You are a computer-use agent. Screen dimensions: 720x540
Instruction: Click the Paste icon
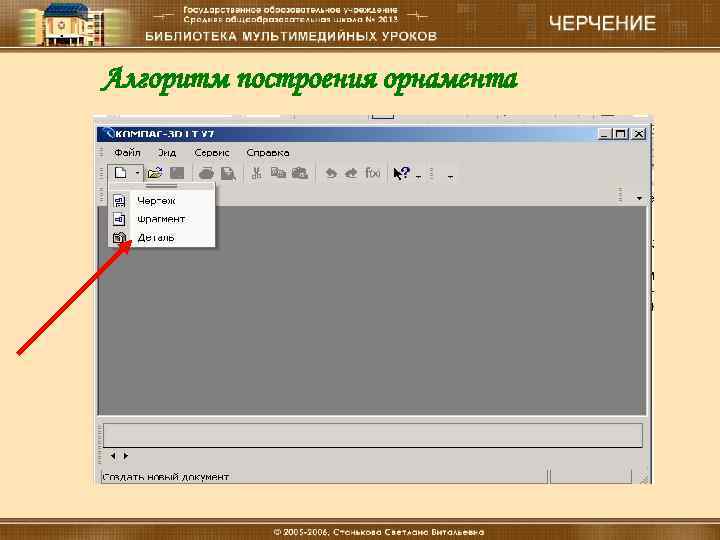point(300,173)
